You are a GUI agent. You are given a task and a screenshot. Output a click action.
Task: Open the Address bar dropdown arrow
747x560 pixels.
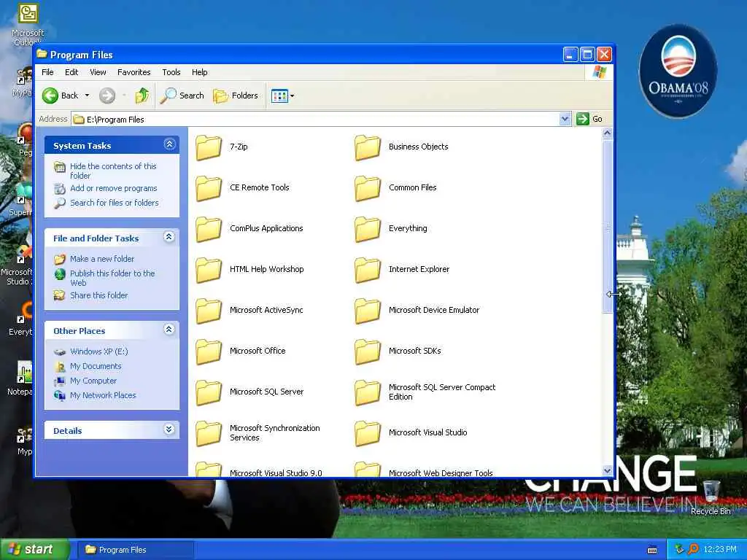(x=565, y=119)
